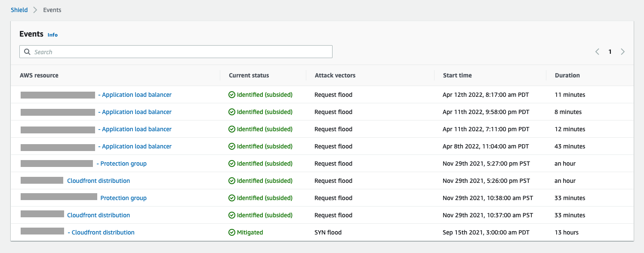
Task: Go to the previous page using left chevron
Action: pyautogui.click(x=597, y=51)
